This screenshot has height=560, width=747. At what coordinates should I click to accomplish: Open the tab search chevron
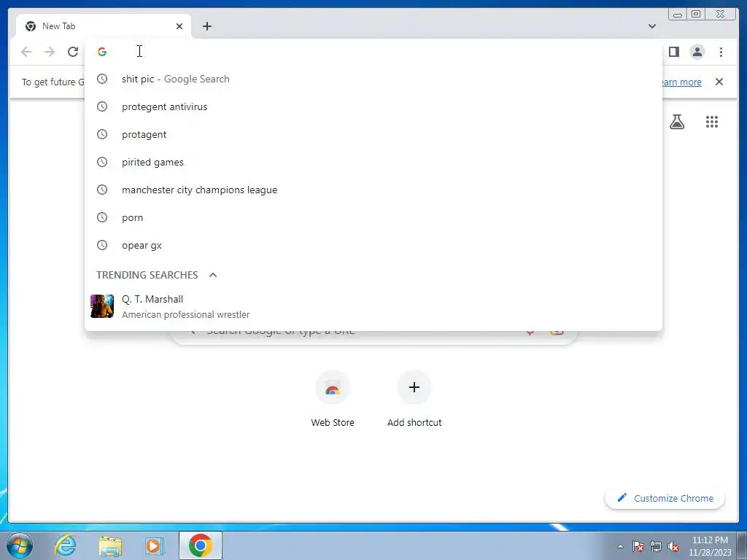(652, 26)
